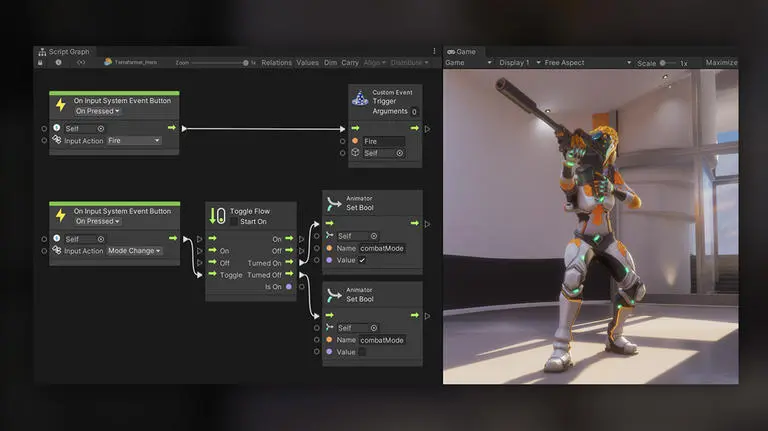The image size is (768, 431).
Task: Open the On Pressed dropdown on Mode Change node
Action: click(x=97, y=221)
